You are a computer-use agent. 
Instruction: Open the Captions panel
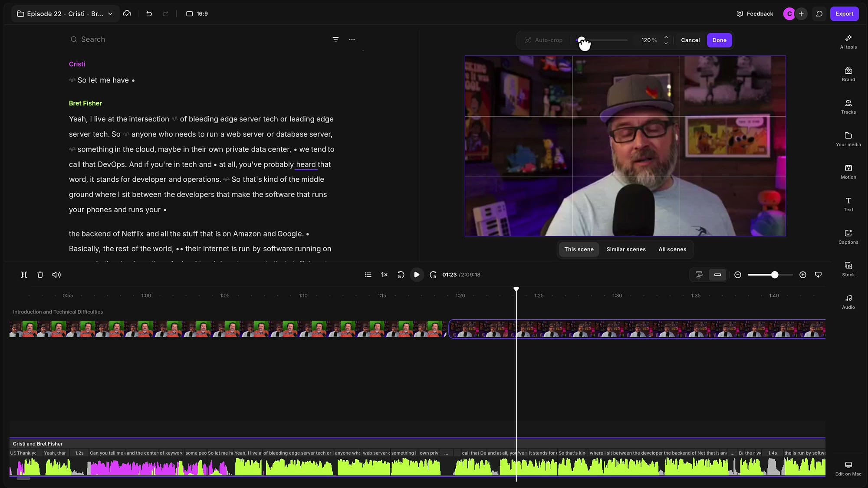[x=848, y=237]
